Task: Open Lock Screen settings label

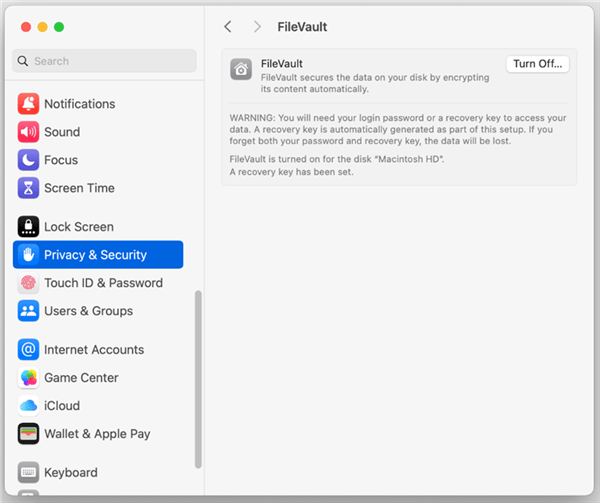Action: (79, 227)
